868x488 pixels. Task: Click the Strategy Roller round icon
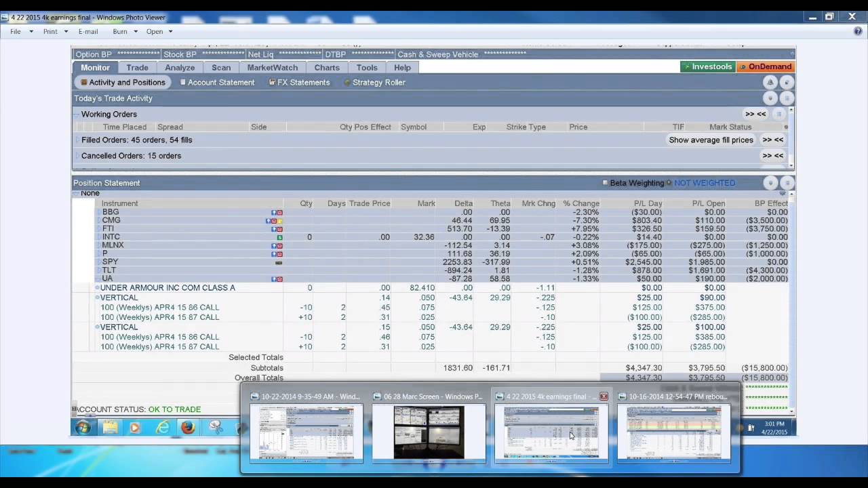[x=347, y=83]
